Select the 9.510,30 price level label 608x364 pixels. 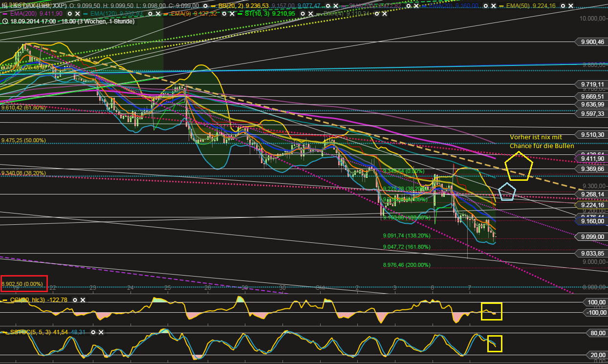(592, 134)
